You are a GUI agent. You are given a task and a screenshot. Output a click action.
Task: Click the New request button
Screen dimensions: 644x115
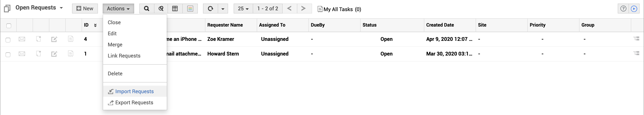point(85,9)
